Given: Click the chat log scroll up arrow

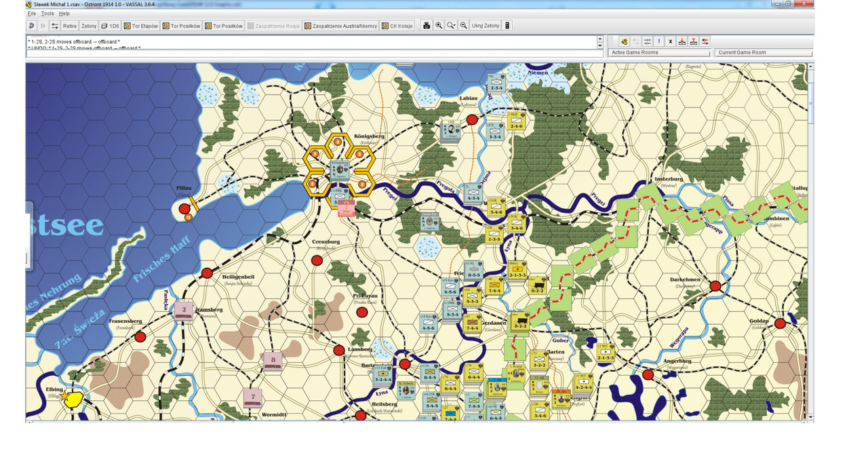Looking at the screenshot, I should tap(599, 39).
